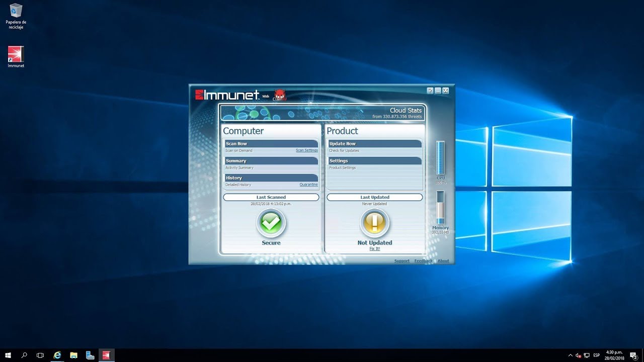Click the "from 330.873.356 threats" text
Image resolution: width=644 pixels, height=362 pixels.
pyautogui.click(x=397, y=117)
